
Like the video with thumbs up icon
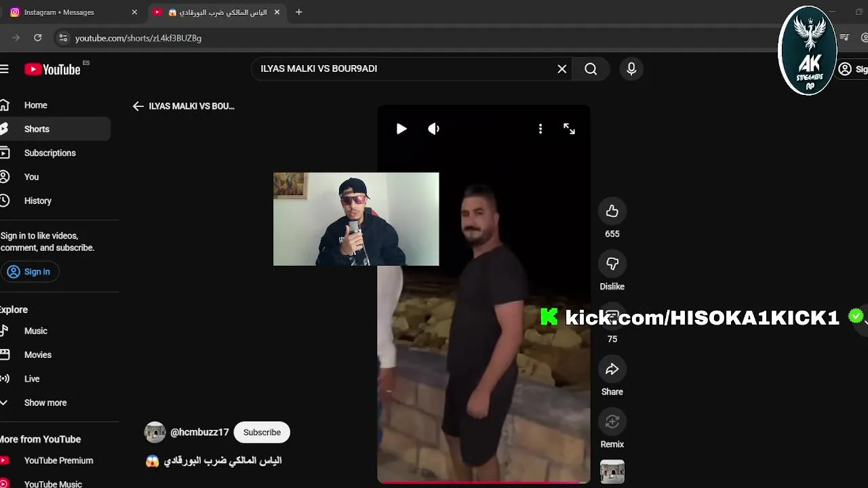(612, 211)
